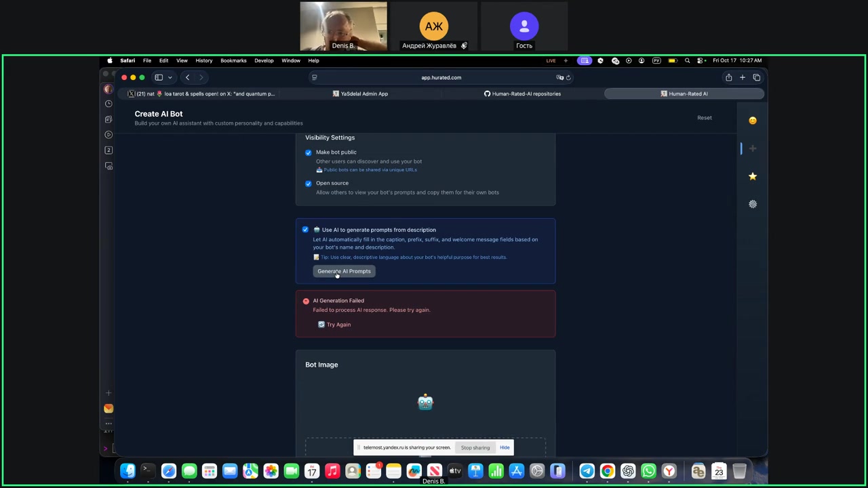This screenshot has width=868, height=488.
Task: Click the app.hurated.com address bar
Action: point(441,77)
